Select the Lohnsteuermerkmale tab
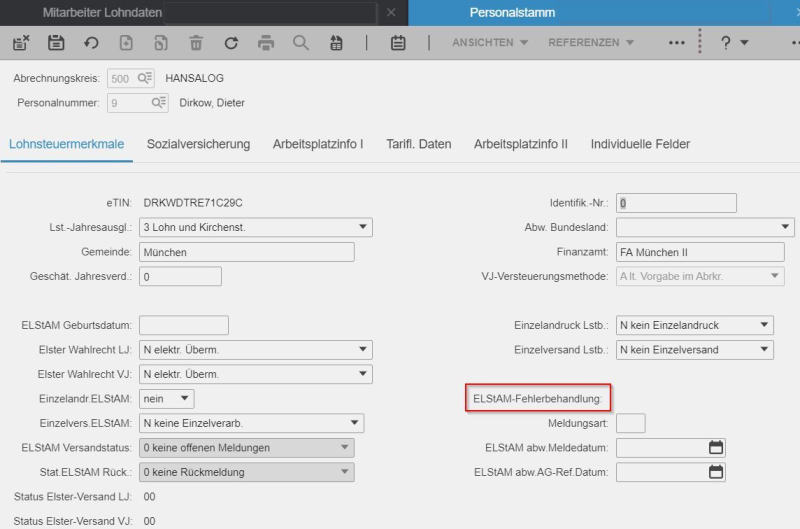The image size is (800, 529). coord(66,144)
